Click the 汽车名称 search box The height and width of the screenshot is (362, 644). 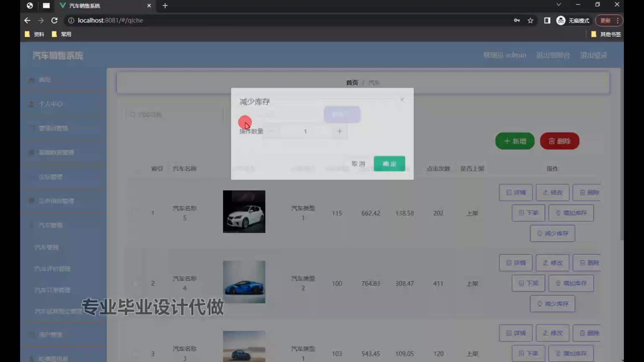(174, 115)
